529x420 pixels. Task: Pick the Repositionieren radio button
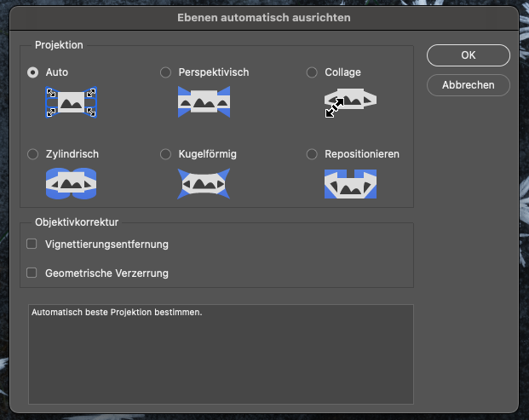312,154
